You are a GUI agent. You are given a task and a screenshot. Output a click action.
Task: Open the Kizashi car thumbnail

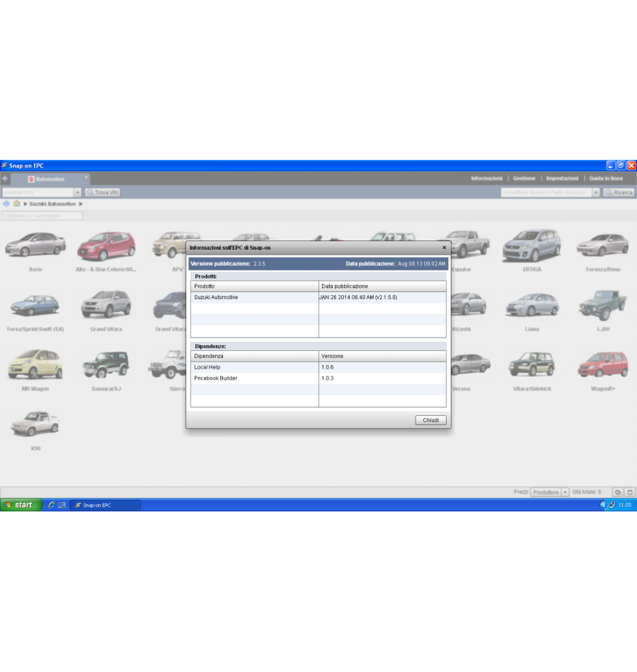(x=469, y=304)
